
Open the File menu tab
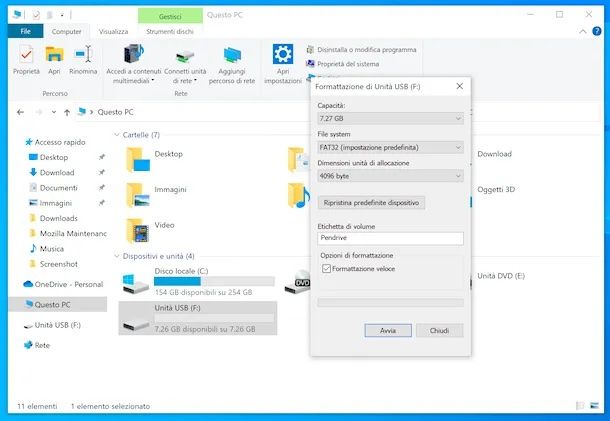(25, 32)
